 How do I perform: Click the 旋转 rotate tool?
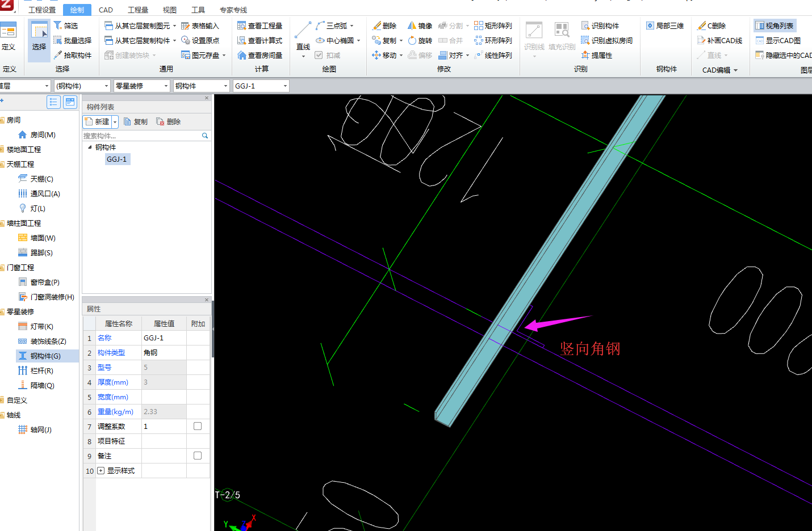(x=420, y=40)
